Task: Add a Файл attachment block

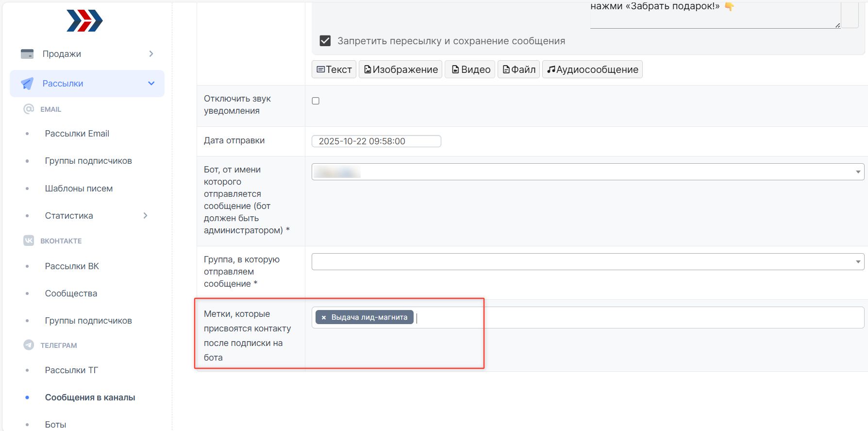Action: [x=518, y=69]
